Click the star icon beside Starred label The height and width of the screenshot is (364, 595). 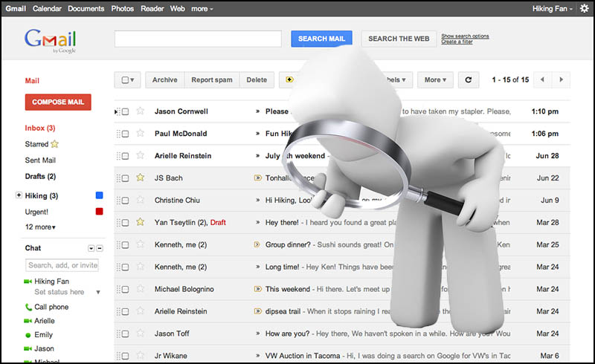point(54,144)
